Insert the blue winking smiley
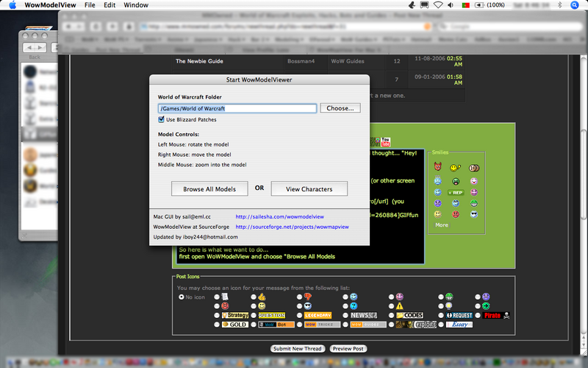The height and width of the screenshot is (368, 588). [x=437, y=192]
